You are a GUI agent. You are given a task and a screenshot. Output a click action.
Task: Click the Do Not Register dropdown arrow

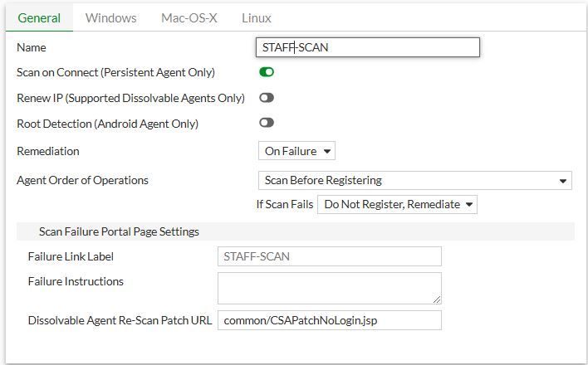[468, 204]
